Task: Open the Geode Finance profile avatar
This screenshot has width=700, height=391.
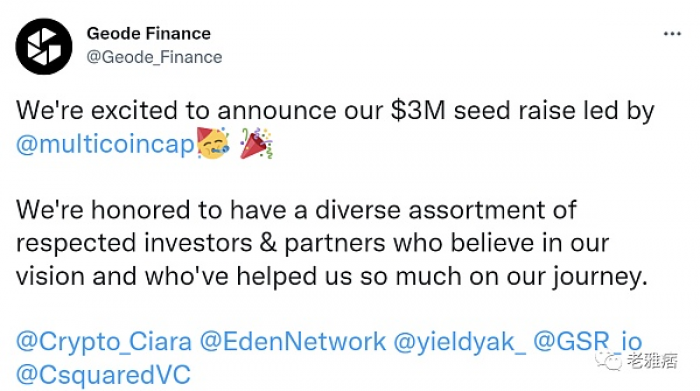Action: click(44, 46)
